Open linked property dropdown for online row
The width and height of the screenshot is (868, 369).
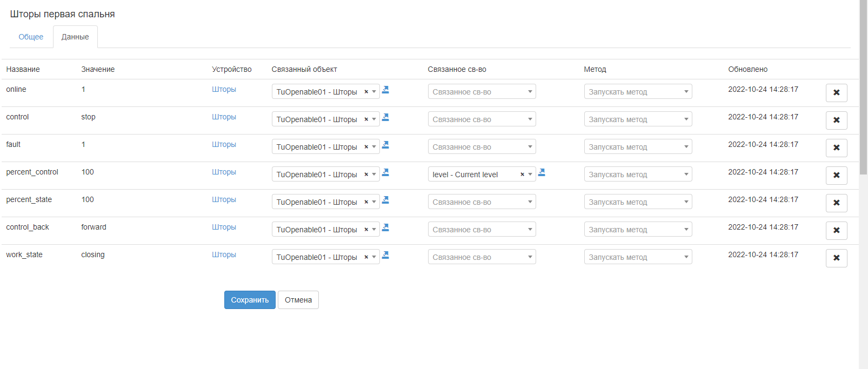click(x=482, y=92)
